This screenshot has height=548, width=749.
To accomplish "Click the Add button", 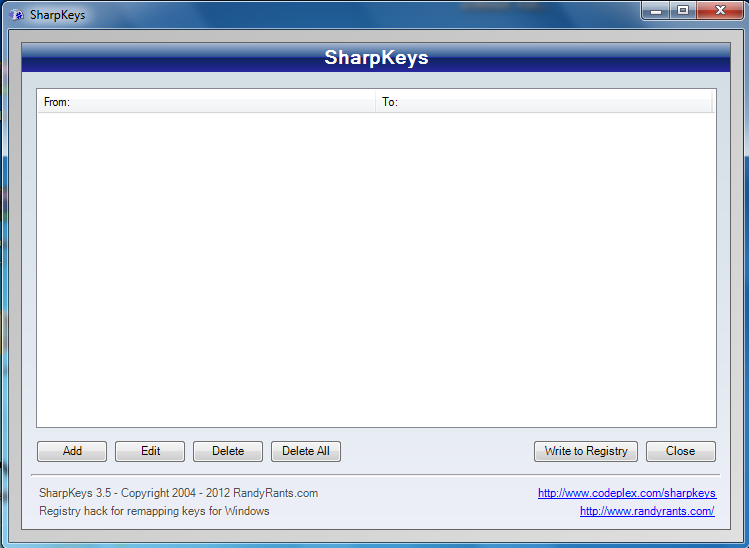I will (72, 451).
